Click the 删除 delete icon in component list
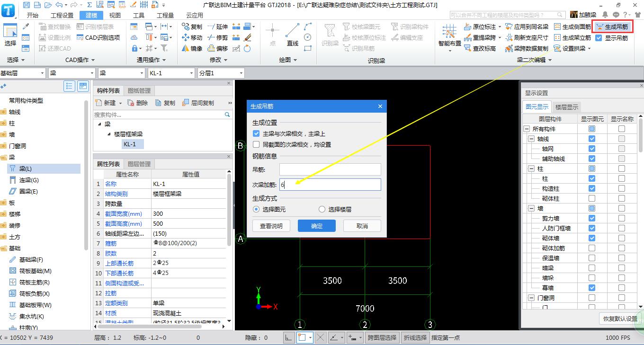Image resolution: width=644 pixels, height=345 pixels. tap(138, 103)
